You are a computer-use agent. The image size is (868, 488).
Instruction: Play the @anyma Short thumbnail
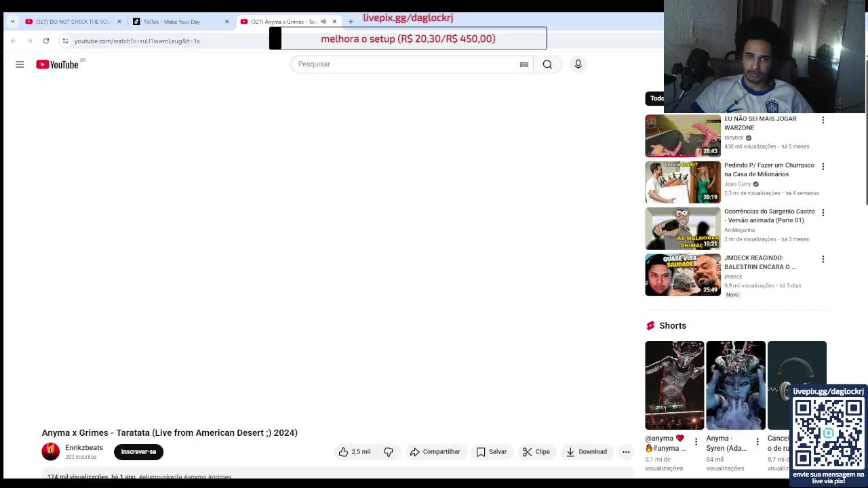(x=674, y=386)
